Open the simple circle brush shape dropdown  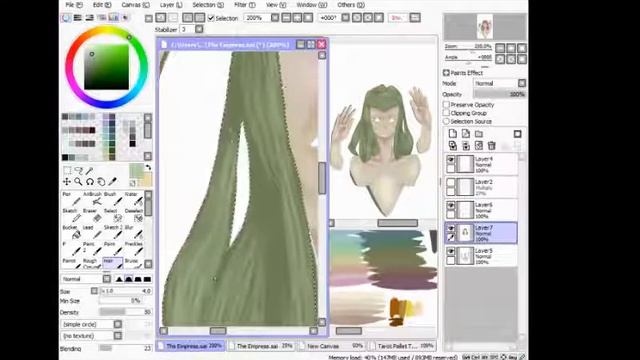118,324
